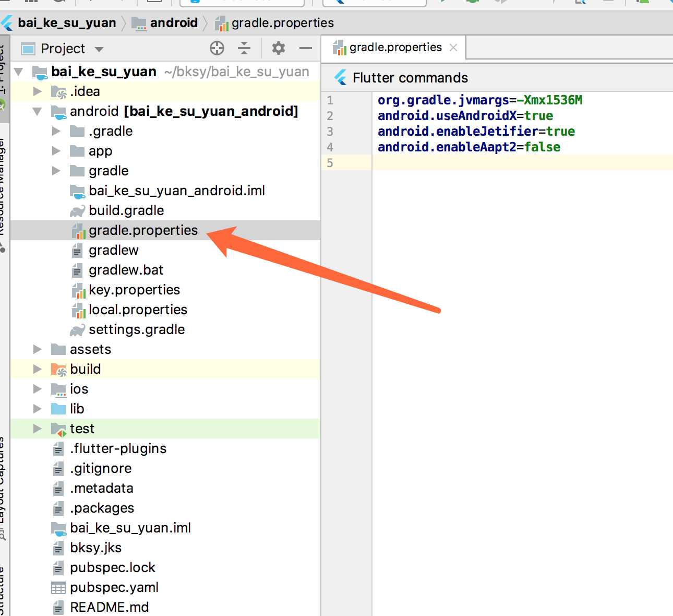Select the .packages file
Image resolution: width=673 pixels, height=616 pixels.
(x=102, y=508)
